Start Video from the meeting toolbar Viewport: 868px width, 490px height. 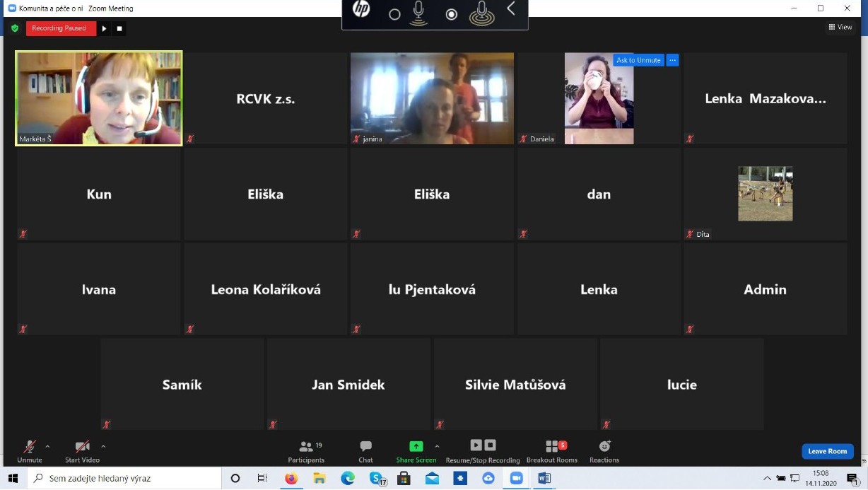pos(82,451)
